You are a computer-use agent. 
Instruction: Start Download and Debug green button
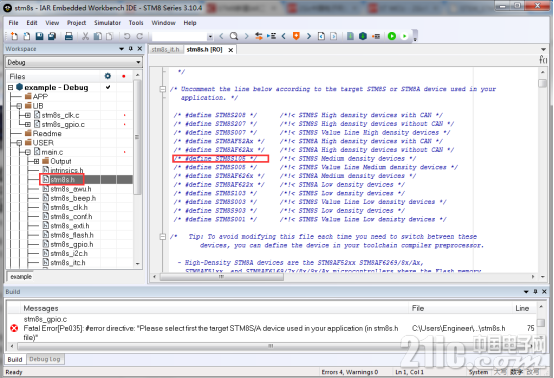click(x=391, y=36)
